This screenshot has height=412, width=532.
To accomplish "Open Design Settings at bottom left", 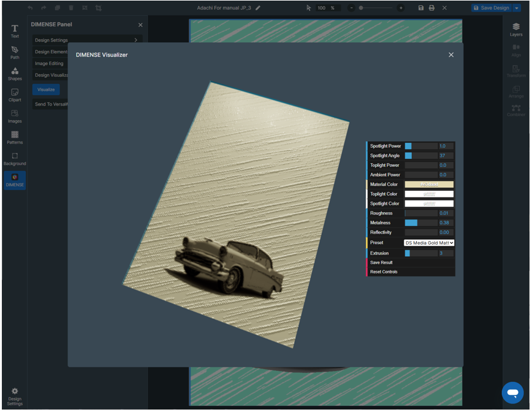I will pyautogui.click(x=15, y=396).
